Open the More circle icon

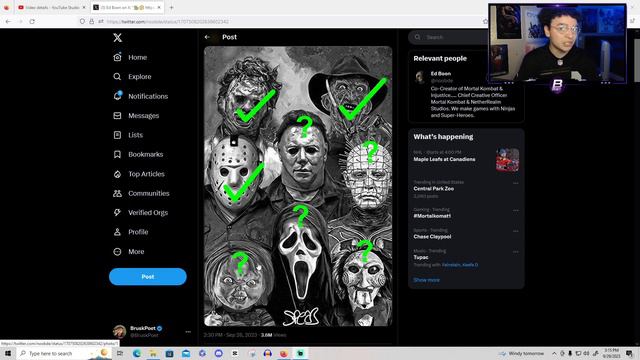(x=117, y=251)
